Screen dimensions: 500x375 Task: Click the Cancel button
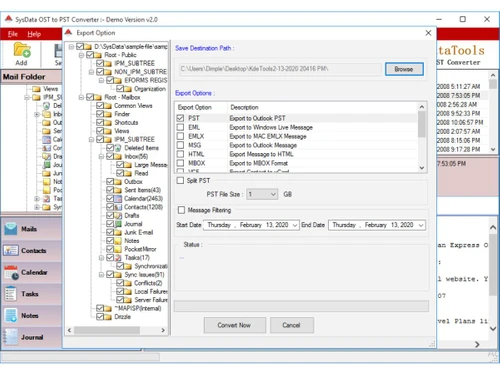pyautogui.click(x=292, y=325)
